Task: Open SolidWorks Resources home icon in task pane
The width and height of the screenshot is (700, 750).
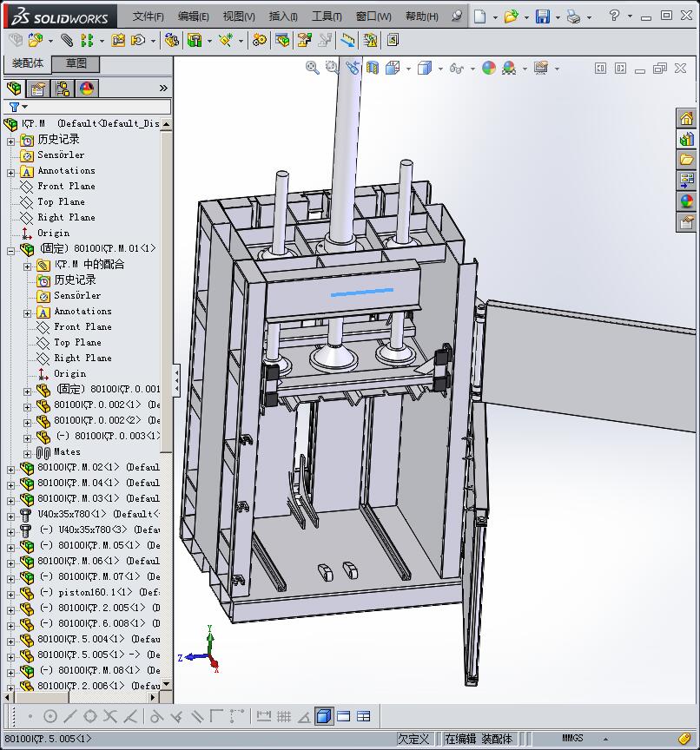Action: coord(686,118)
